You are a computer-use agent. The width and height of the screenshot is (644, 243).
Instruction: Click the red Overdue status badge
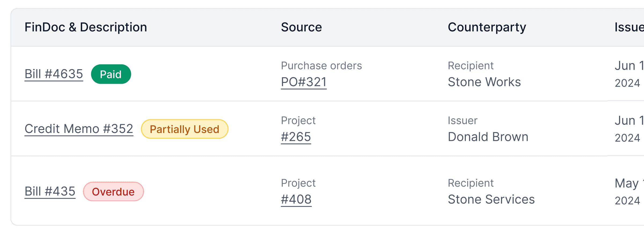pos(113,191)
